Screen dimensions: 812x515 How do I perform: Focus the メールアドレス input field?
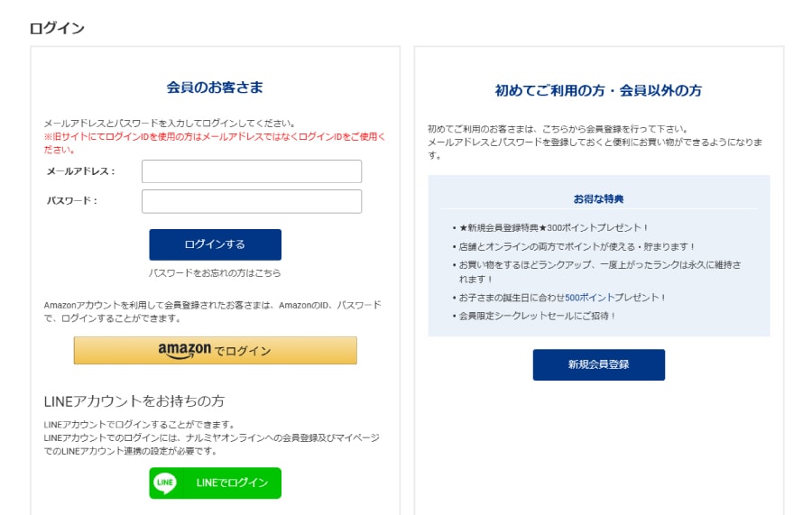click(x=252, y=171)
